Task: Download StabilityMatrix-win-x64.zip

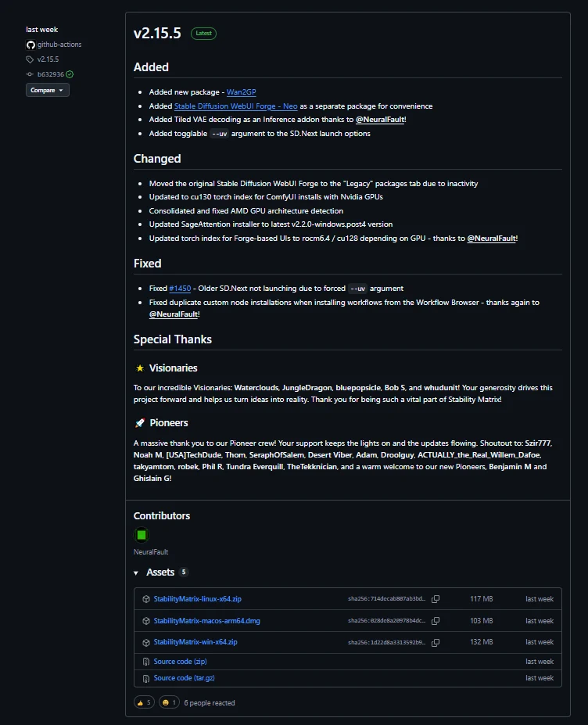Action: pyautogui.click(x=195, y=642)
